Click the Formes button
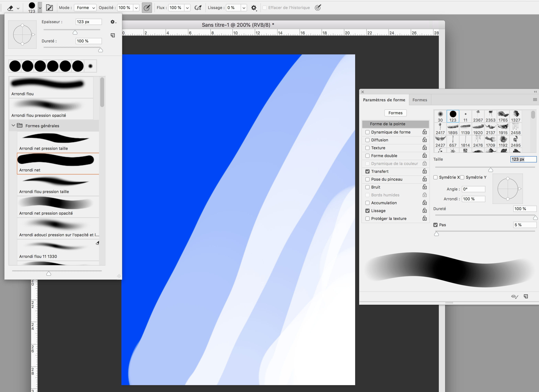This screenshot has width=539, height=392. point(395,113)
